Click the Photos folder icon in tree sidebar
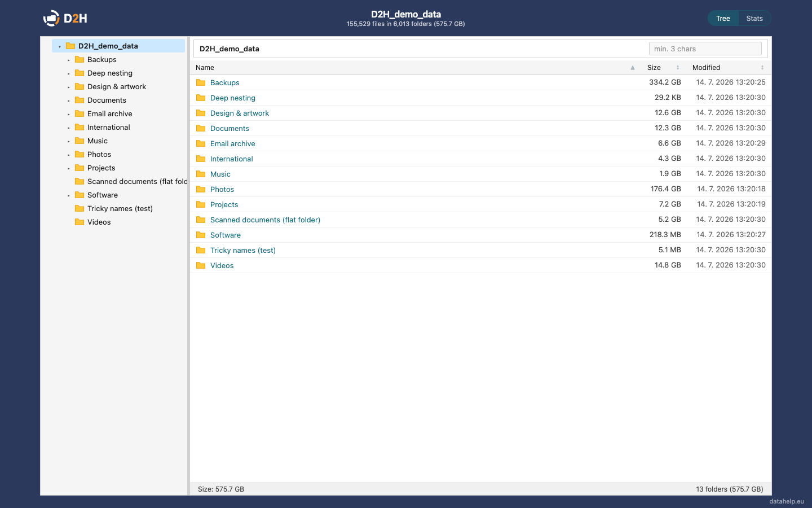Viewport: 812px width, 508px height. point(80,154)
